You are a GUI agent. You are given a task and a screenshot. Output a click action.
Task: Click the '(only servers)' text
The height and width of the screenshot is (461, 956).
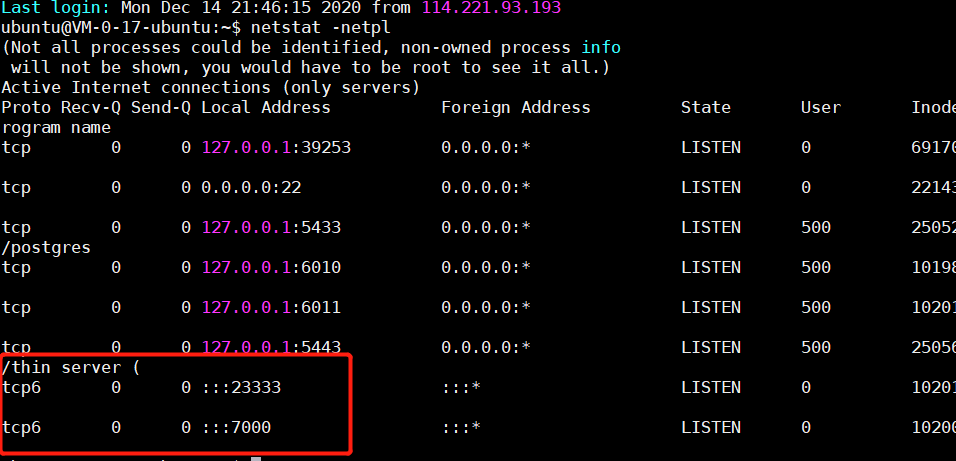(x=351, y=88)
